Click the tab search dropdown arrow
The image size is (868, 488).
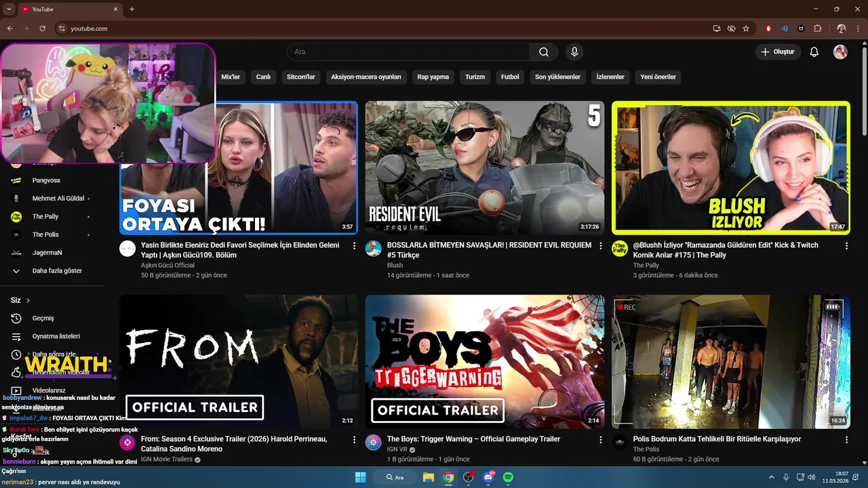pyautogui.click(x=7, y=9)
